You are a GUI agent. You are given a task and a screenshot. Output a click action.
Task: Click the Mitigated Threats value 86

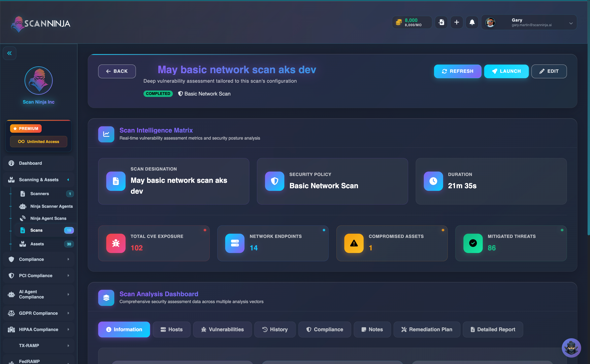click(492, 248)
